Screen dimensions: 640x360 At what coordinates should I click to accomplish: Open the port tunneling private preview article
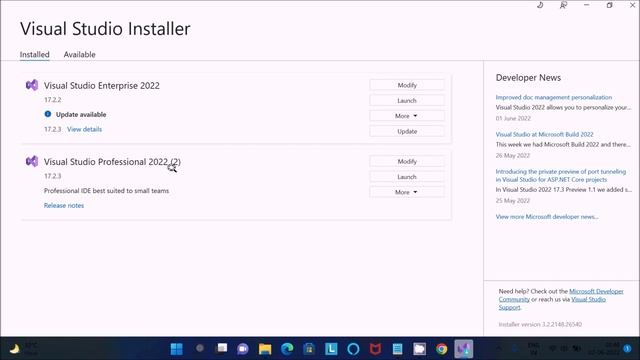click(x=561, y=176)
